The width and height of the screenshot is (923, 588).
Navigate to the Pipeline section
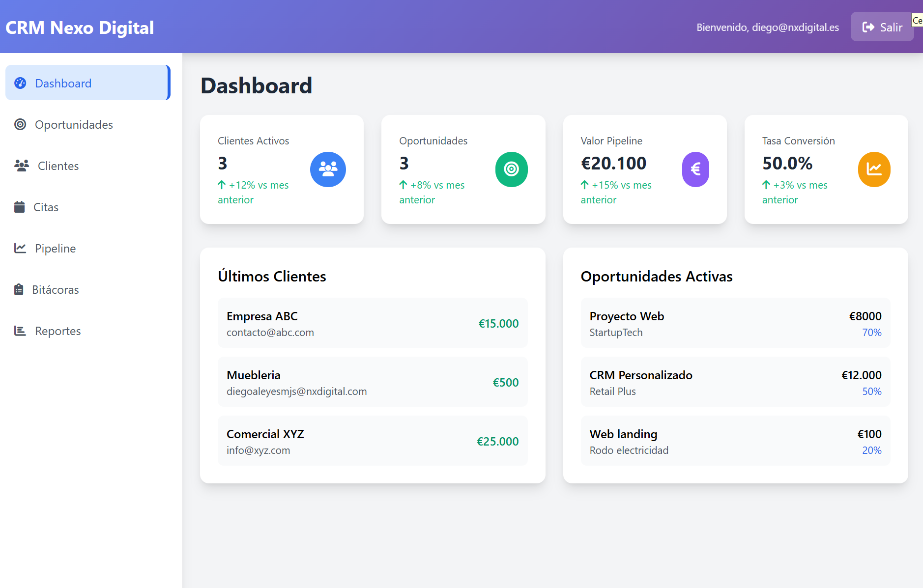(x=55, y=248)
